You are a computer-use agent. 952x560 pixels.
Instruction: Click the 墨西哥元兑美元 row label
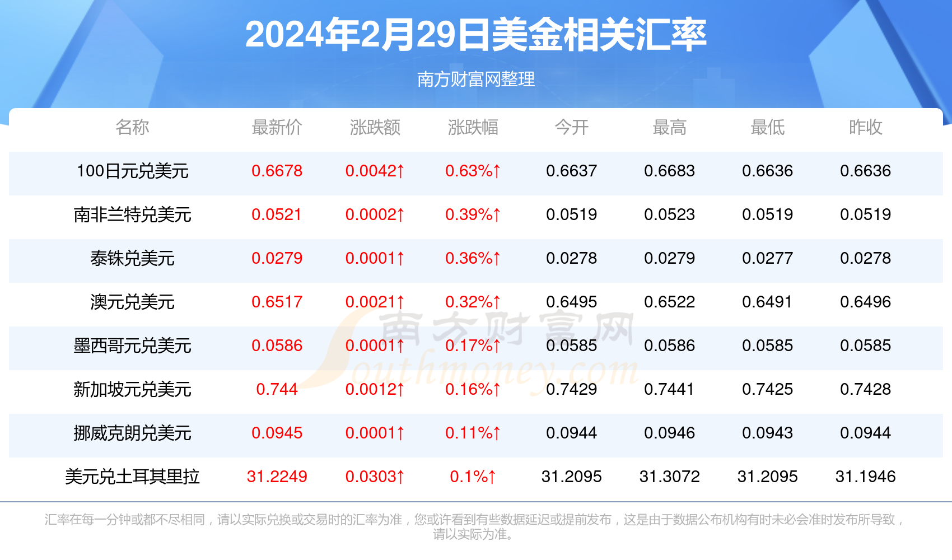(x=132, y=346)
